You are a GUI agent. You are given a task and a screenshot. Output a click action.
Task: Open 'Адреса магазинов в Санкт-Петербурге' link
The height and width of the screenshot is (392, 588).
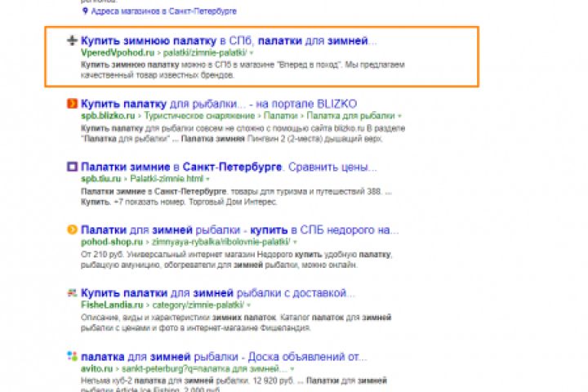coord(164,11)
